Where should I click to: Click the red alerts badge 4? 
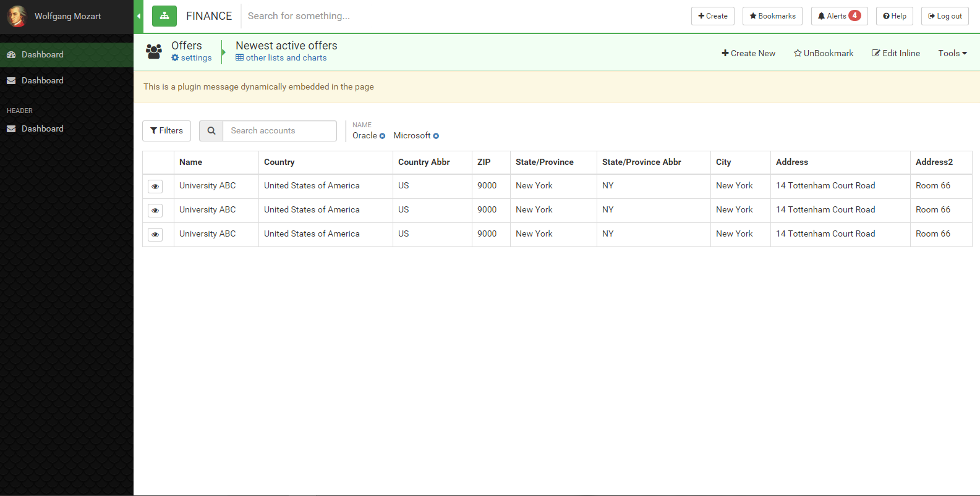pos(854,15)
